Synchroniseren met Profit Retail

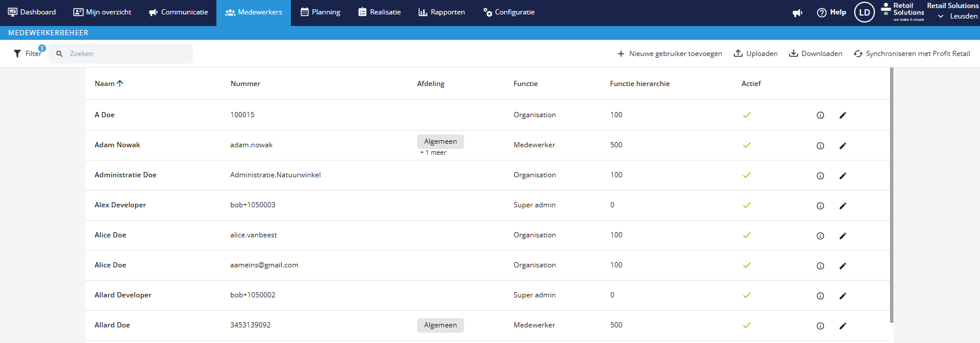click(x=912, y=54)
